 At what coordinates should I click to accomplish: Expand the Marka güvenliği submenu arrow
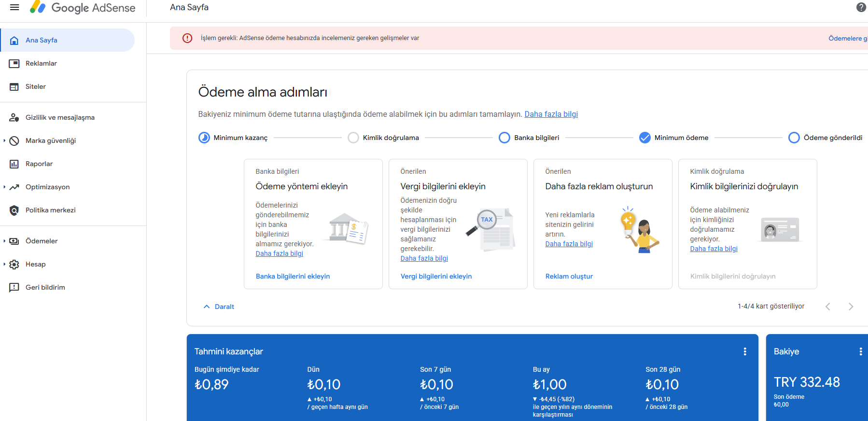(x=4, y=140)
